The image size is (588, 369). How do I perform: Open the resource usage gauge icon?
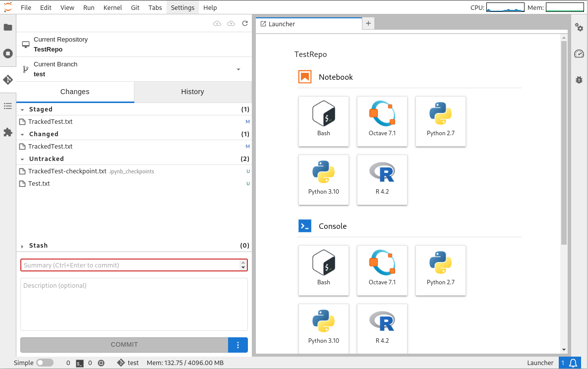(579, 53)
